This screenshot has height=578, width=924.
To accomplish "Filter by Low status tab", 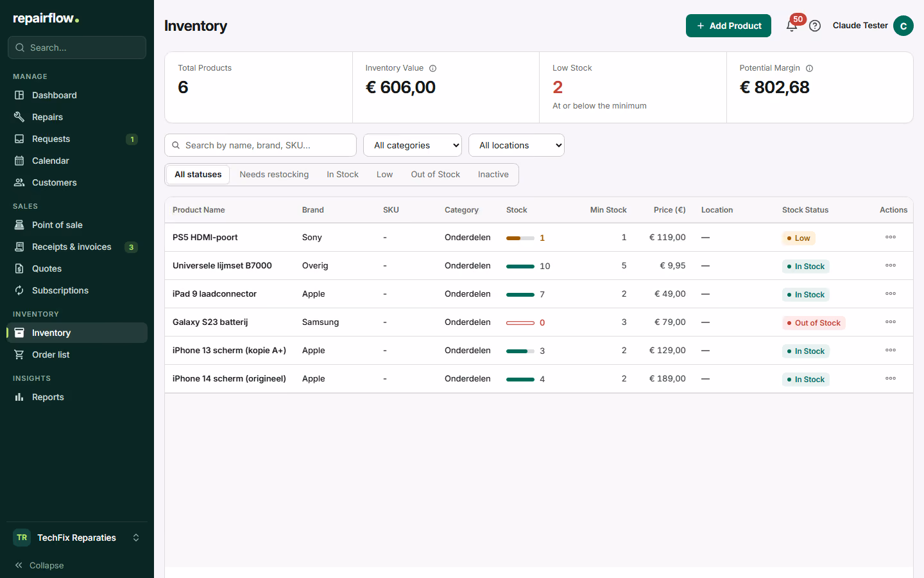I will [x=384, y=175].
